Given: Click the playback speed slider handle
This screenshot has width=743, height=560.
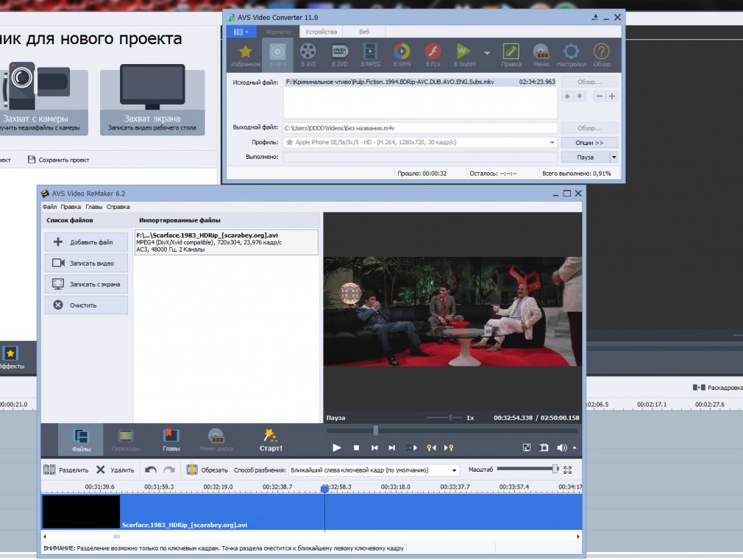Looking at the screenshot, I should (450, 418).
